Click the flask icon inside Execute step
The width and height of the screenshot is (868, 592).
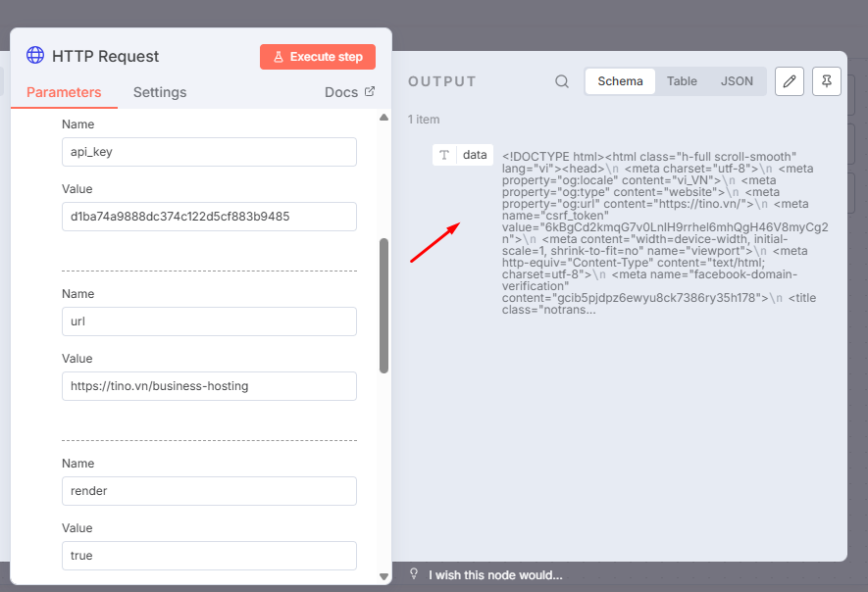pos(280,56)
